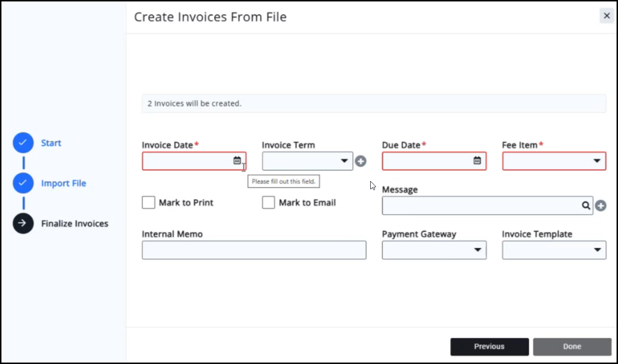
Task: Go to the Import File step label
Action: 63,183
